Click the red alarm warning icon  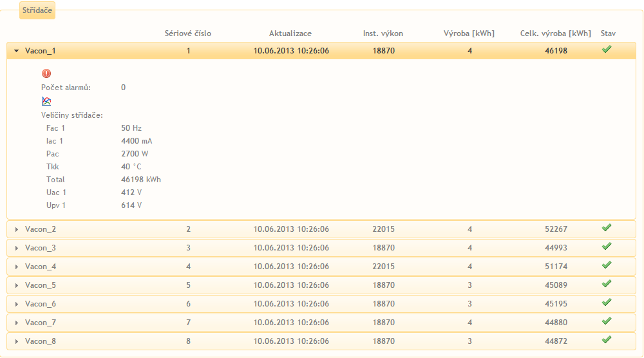(46, 73)
